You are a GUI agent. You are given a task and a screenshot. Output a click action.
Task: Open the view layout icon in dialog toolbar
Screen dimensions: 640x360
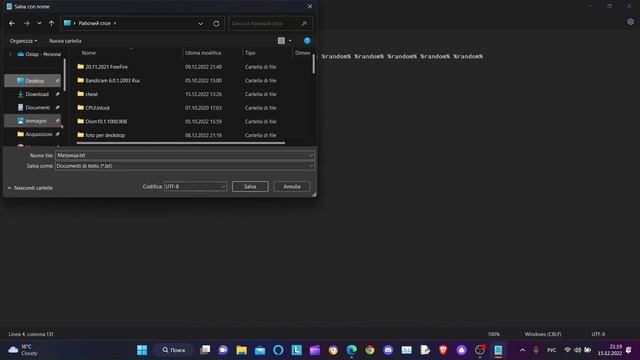(281, 41)
